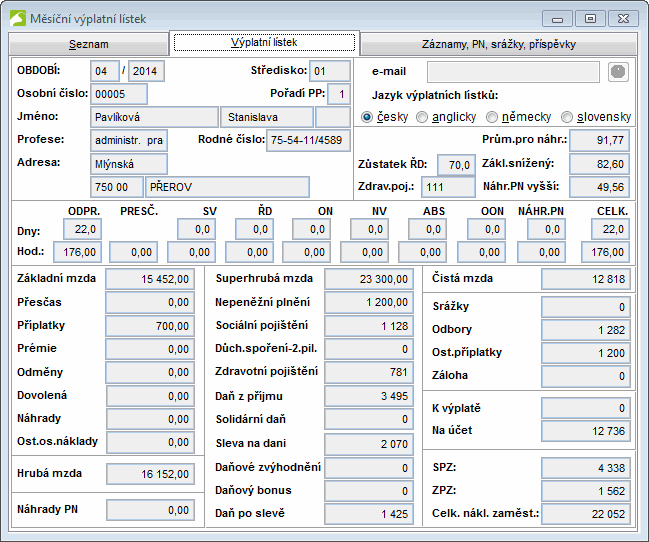649x542 pixels.
Task: Select the Výplatní lístek tab
Action: coord(264,43)
